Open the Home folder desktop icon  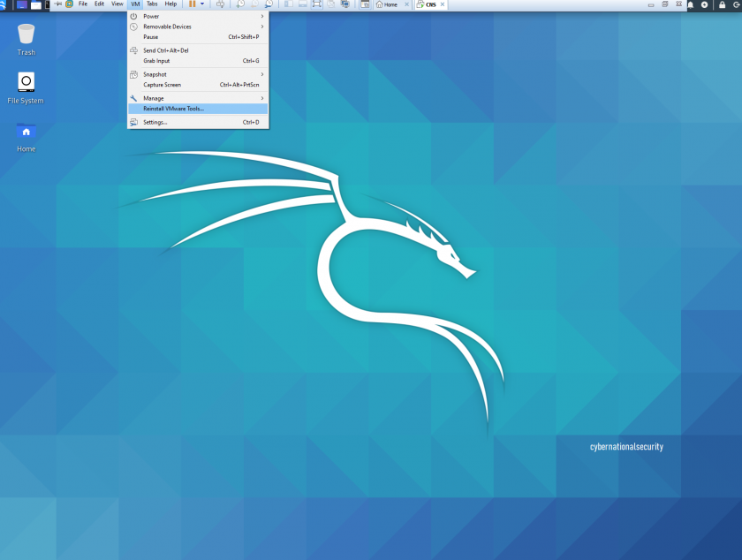[26, 137]
